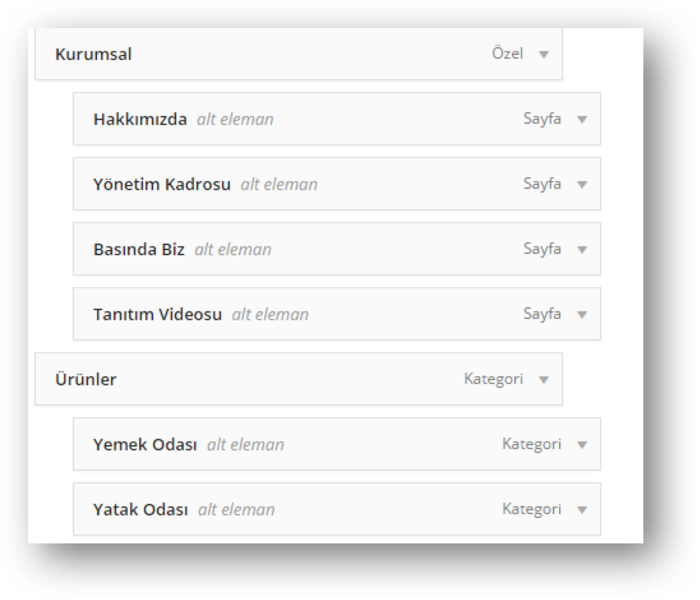The image size is (700, 600).
Task: Click the Basında Biz menu entry
Action: point(139,250)
